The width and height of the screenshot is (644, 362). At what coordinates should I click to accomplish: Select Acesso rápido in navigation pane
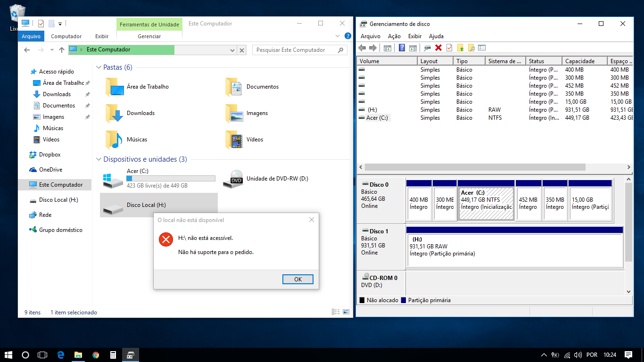pyautogui.click(x=57, y=72)
